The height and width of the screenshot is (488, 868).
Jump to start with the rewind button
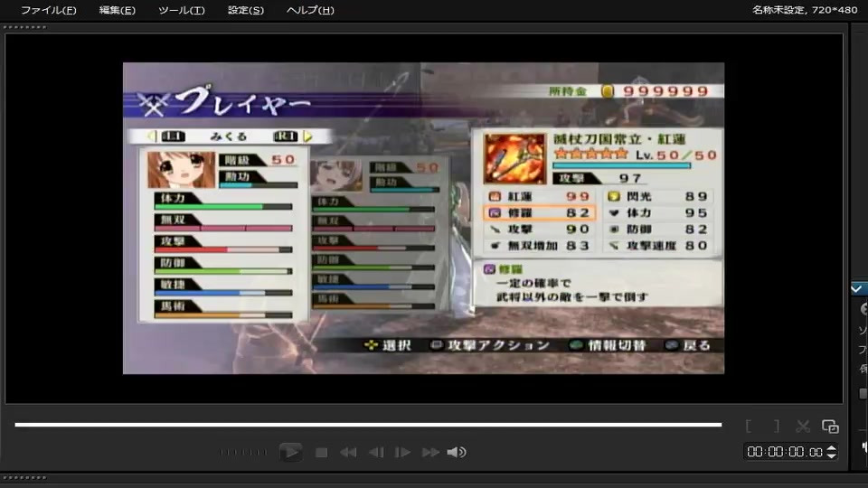click(x=348, y=453)
